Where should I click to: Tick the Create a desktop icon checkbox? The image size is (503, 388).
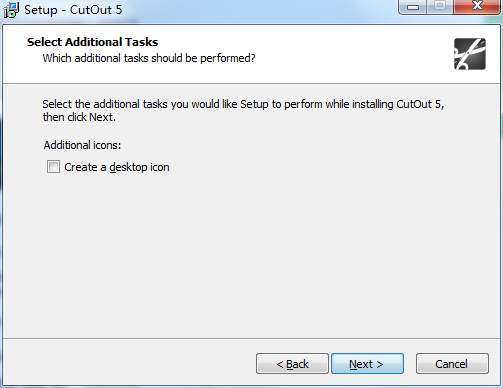53,167
